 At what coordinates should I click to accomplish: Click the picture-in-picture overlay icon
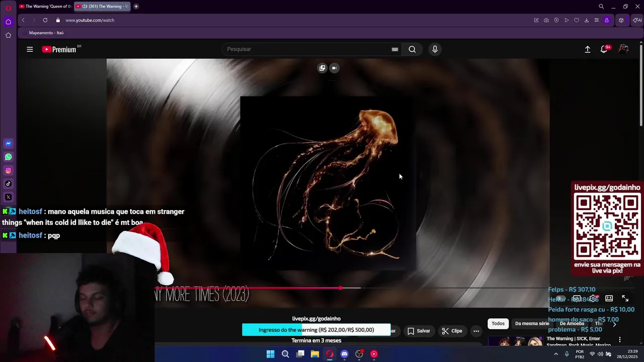[x=334, y=68]
